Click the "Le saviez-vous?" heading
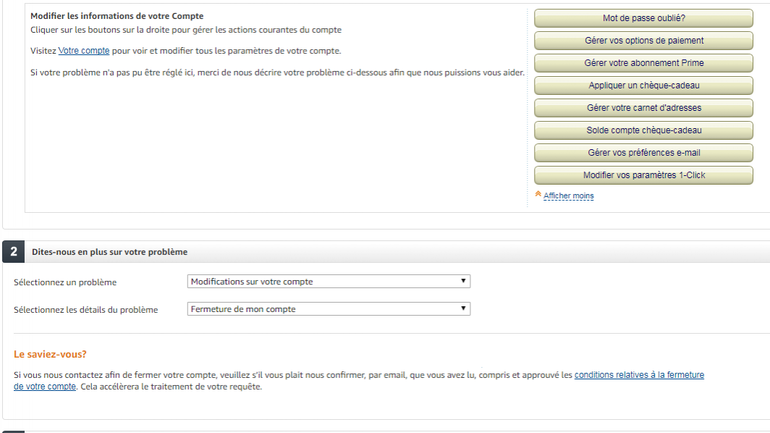Screen dimensions: 770x433 coord(50,354)
